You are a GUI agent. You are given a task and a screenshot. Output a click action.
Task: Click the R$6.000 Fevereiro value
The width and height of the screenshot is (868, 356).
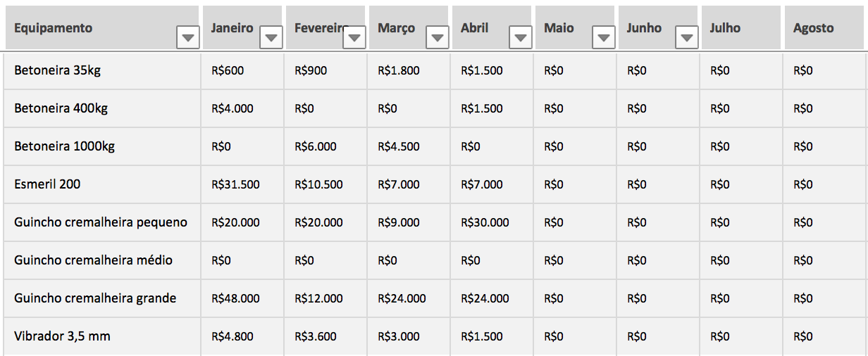[316, 146]
